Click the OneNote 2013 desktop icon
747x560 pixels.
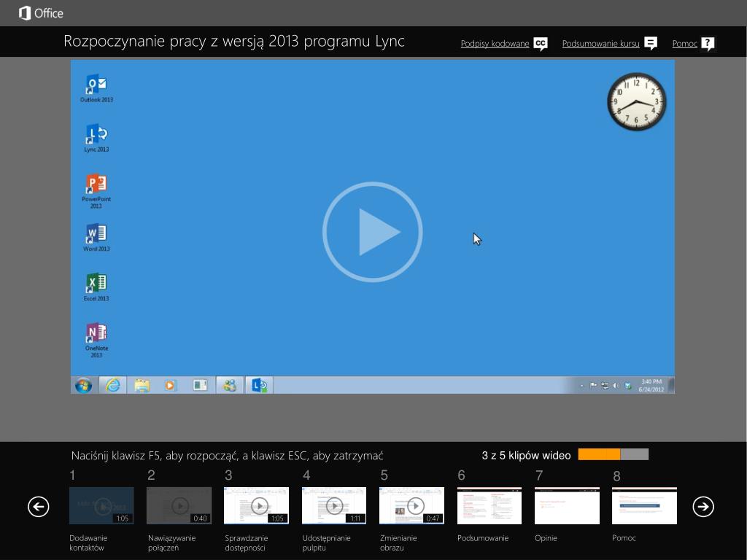click(x=96, y=341)
